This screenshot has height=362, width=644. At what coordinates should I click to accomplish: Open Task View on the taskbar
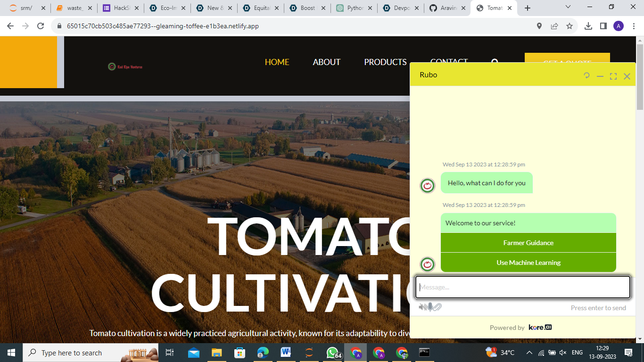click(x=170, y=353)
